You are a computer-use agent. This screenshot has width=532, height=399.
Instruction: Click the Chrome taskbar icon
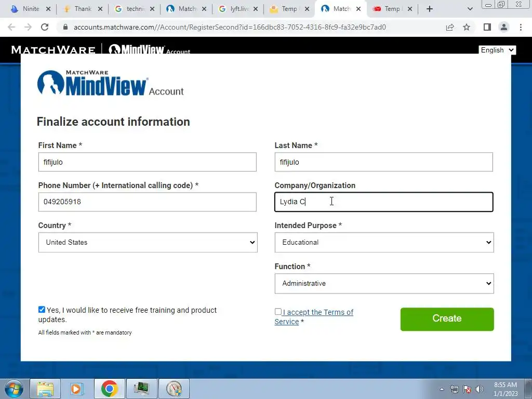click(x=109, y=389)
